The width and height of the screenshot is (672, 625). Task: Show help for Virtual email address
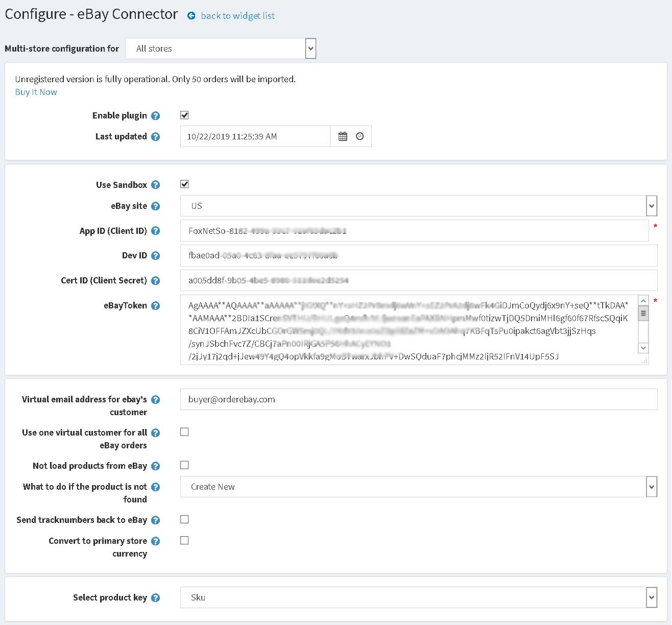coord(156,400)
